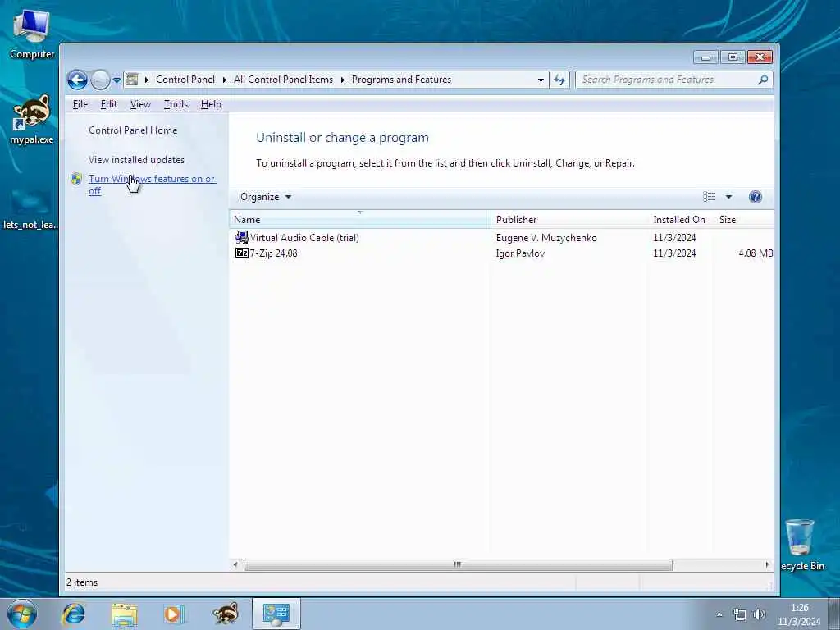Sort by Publisher column header
Image resolution: width=840 pixels, height=630 pixels.
pyautogui.click(x=568, y=220)
